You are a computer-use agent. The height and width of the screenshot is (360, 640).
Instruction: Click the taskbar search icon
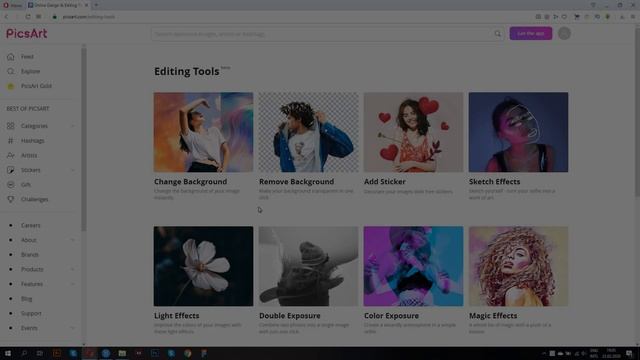click(24, 353)
